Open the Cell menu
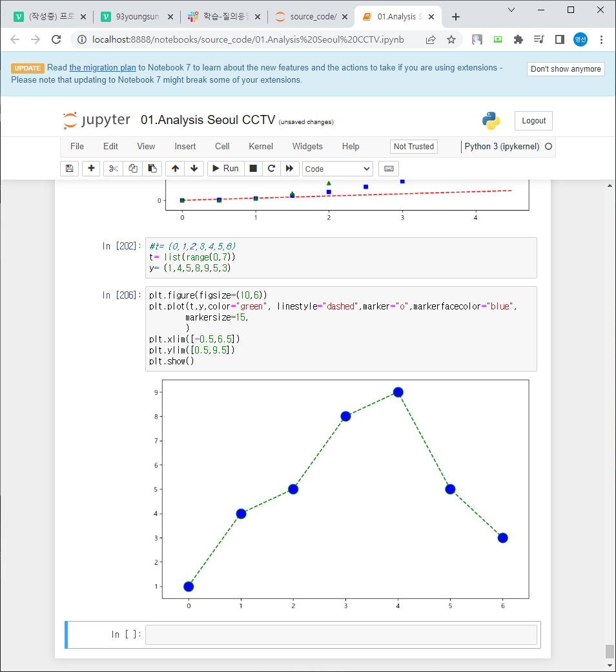 coord(222,147)
